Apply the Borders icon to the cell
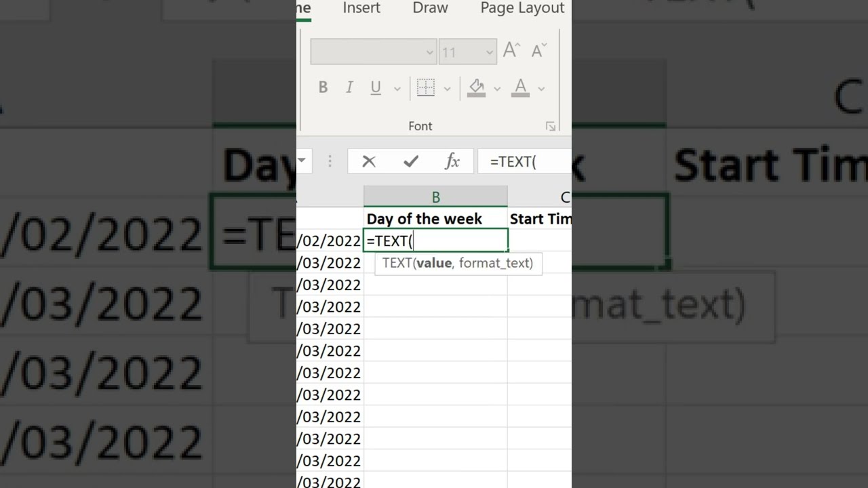 [426, 87]
